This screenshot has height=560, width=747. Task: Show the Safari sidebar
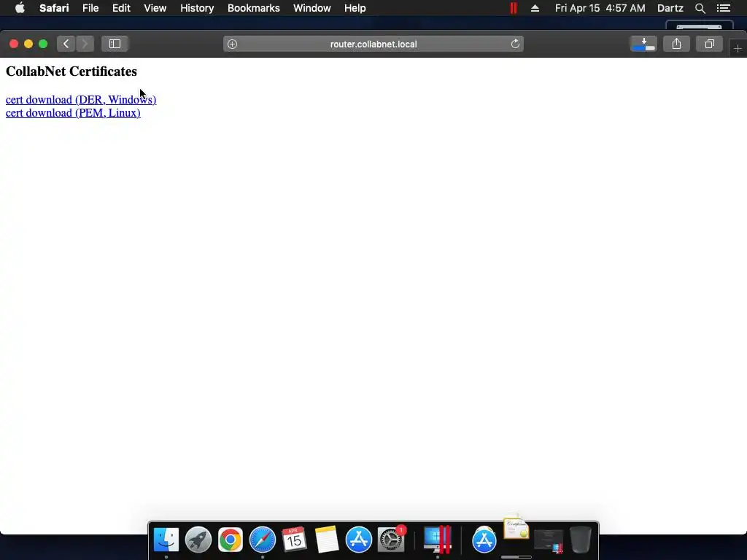115,44
